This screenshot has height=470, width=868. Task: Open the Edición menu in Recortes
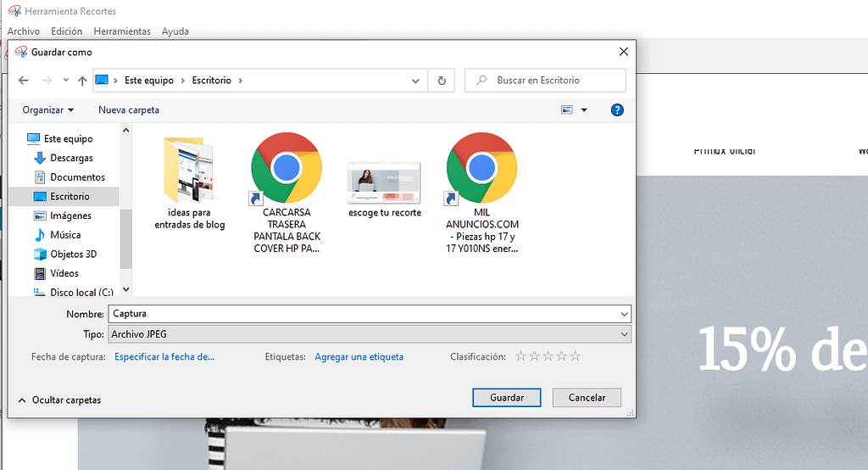[66, 31]
